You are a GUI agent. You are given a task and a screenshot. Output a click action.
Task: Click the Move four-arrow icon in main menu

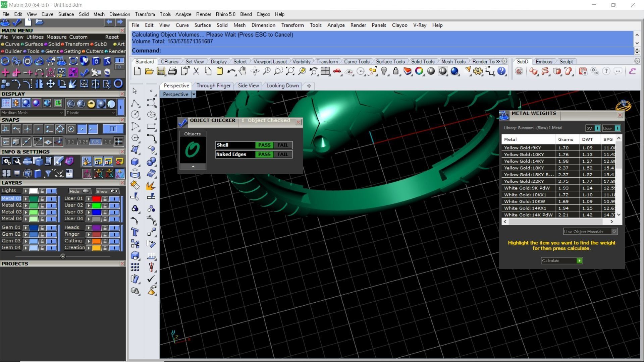point(50,84)
